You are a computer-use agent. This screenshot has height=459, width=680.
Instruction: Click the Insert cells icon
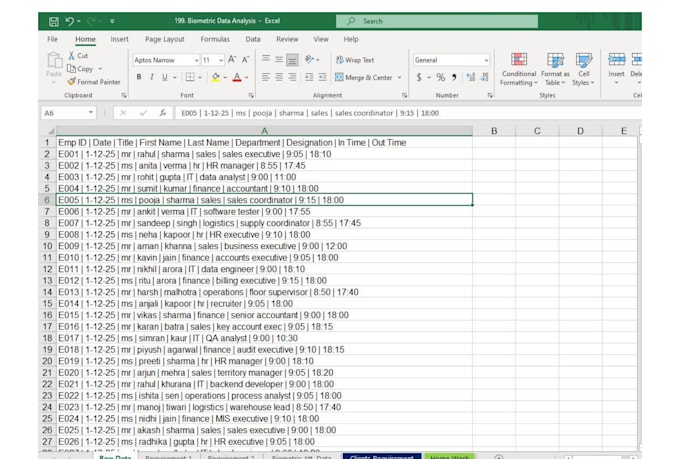coord(616,59)
